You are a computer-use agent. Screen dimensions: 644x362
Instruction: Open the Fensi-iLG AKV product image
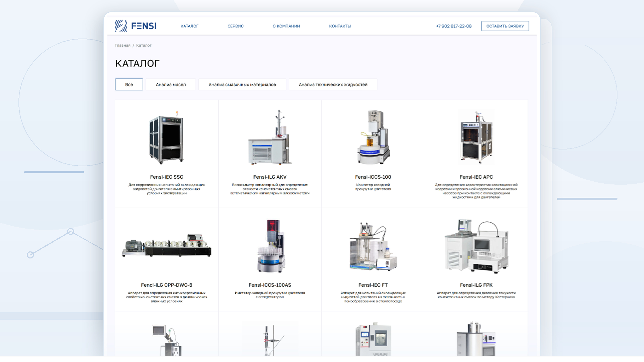pyautogui.click(x=270, y=137)
